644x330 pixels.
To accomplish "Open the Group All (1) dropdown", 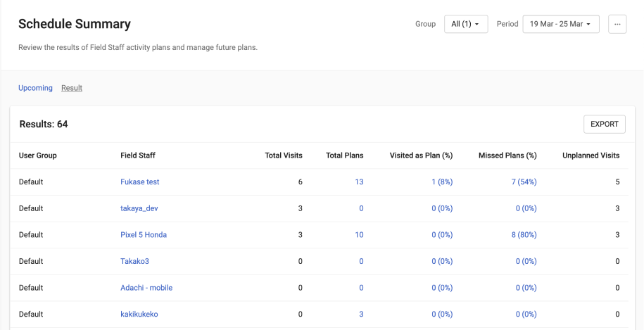I will pyautogui.click(x=466, y=24).
